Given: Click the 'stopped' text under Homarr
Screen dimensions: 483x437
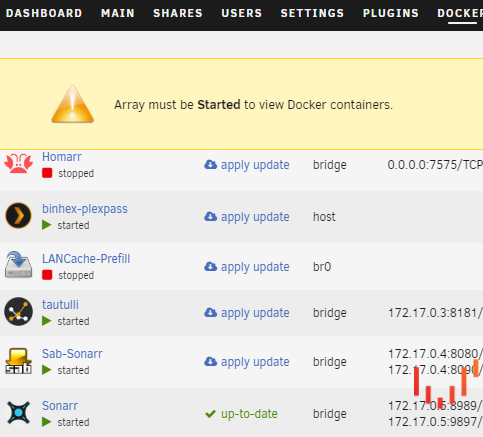Looking at the screenshot, I should pos(76,173).
